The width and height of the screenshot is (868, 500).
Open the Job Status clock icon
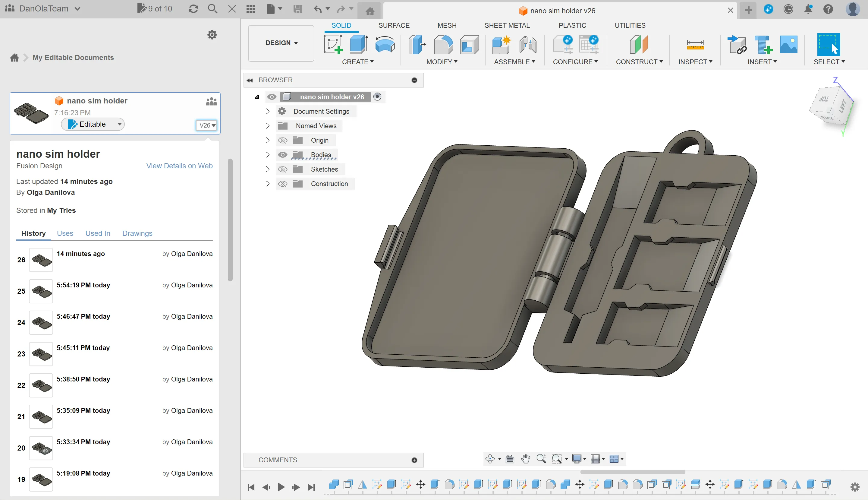click(x=788, y=9)
